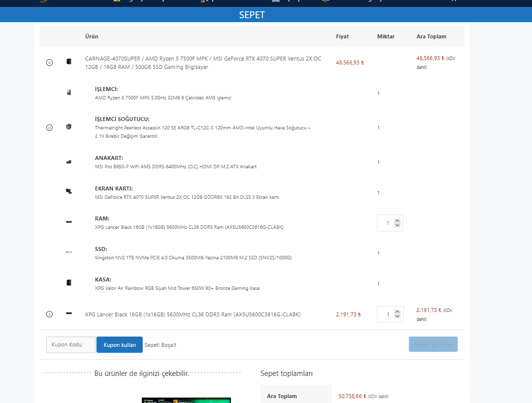This screenshot has height=403, width=532.
Task: Click the MSI GeForce RTX 4070 SUPER Ventus 2X OC 12GB GDDR6X text
Action: (x=187, y=197)
